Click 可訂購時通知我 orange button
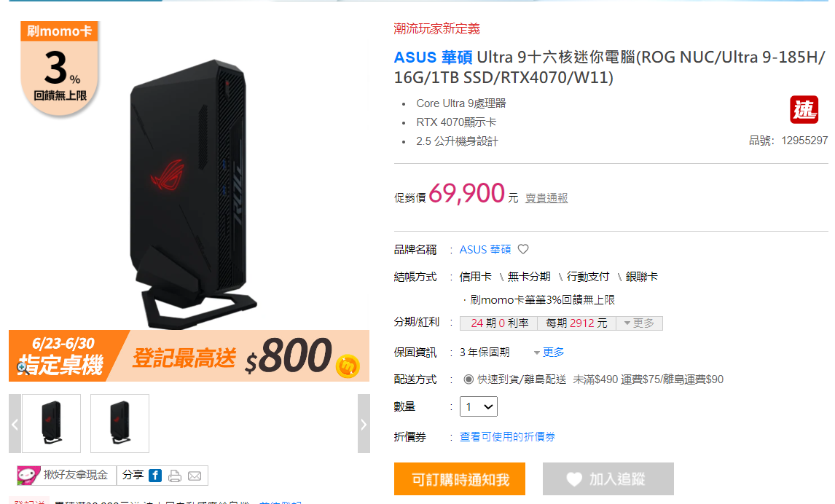 click(460, 479)
